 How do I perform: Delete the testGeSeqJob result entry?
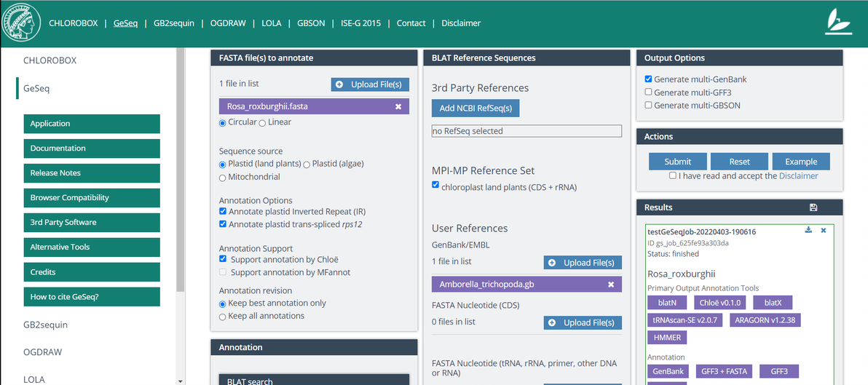point(824,231)
